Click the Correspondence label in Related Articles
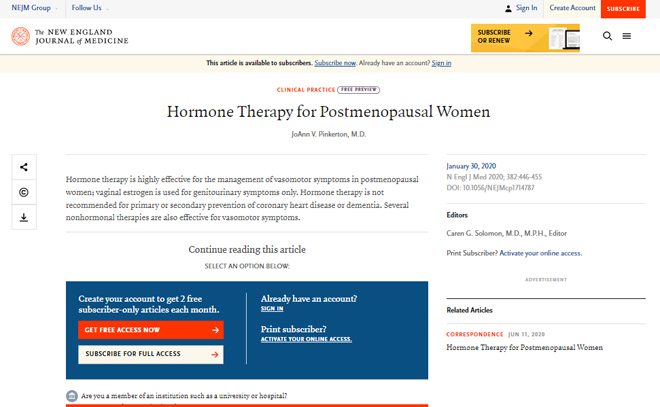 click(475, 334)
